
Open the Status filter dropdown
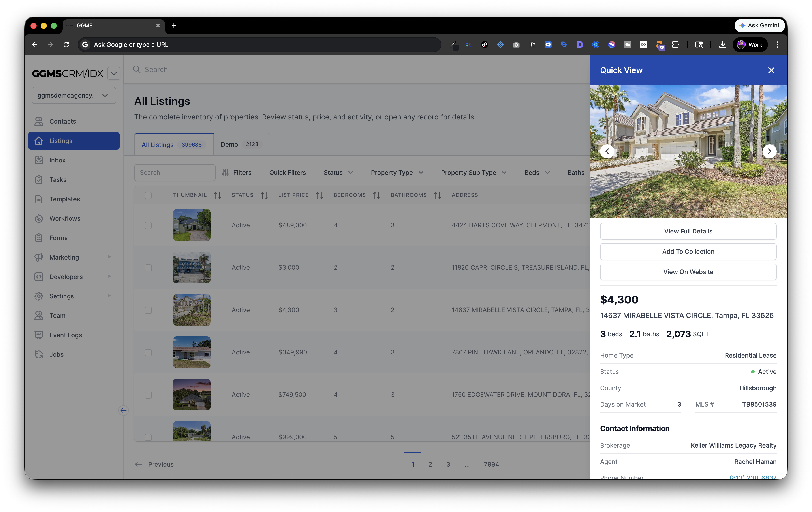[x=338, y=173]
